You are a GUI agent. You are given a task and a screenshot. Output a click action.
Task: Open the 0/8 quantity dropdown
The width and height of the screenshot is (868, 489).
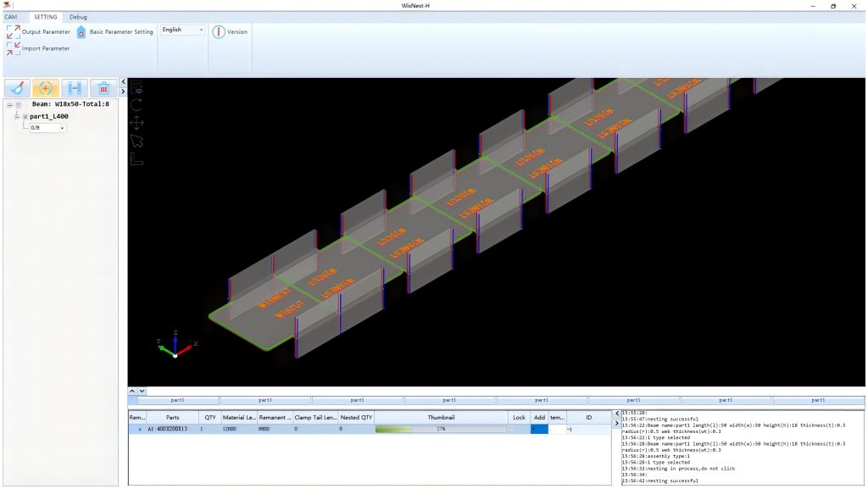click(47, 128)
